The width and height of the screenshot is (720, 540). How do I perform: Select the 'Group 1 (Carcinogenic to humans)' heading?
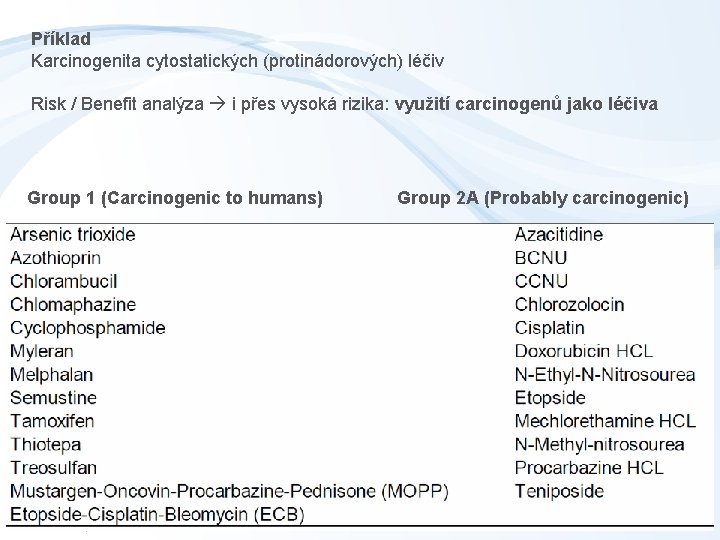pos(175,197)
